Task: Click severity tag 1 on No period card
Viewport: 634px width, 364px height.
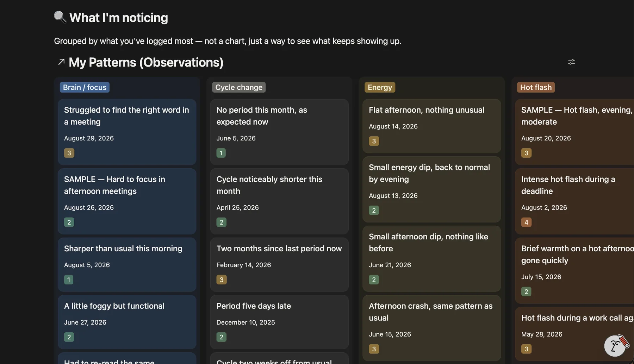Action: point(221,153)
